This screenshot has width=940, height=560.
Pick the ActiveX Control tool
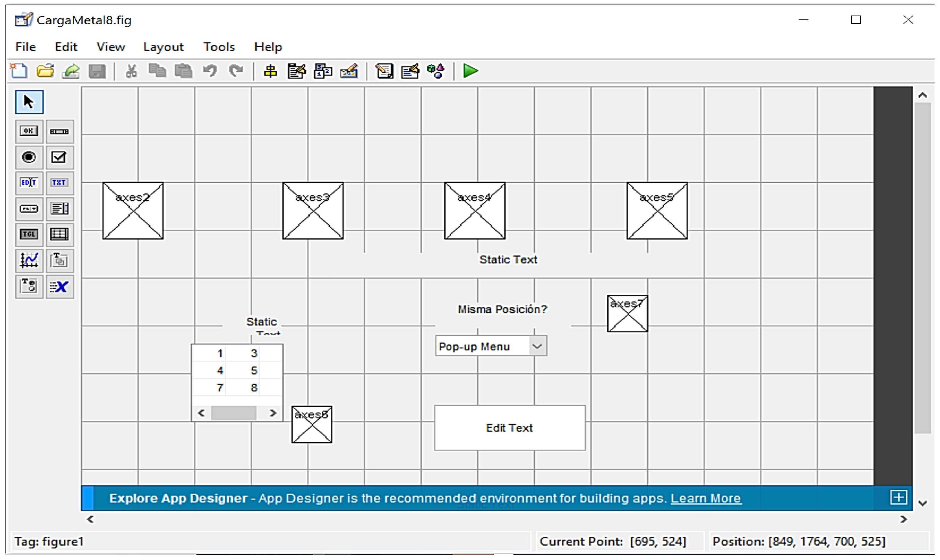[x=60, y=287]
